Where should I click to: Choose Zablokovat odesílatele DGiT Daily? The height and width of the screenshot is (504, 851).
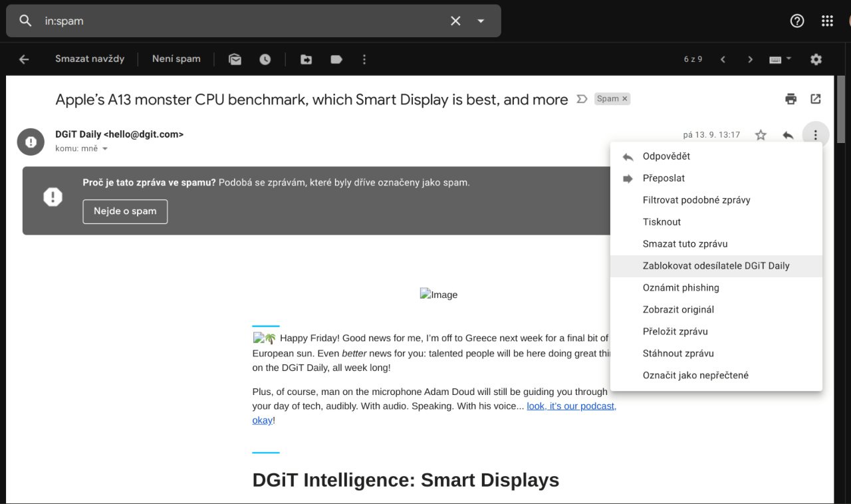tap(716, 266)
